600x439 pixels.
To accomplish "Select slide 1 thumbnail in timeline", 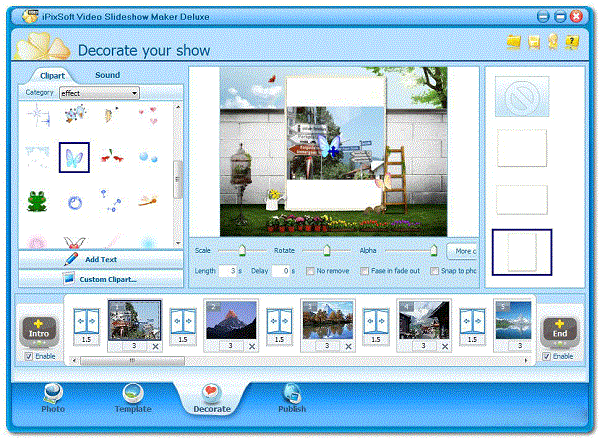I will click(134, 320).
